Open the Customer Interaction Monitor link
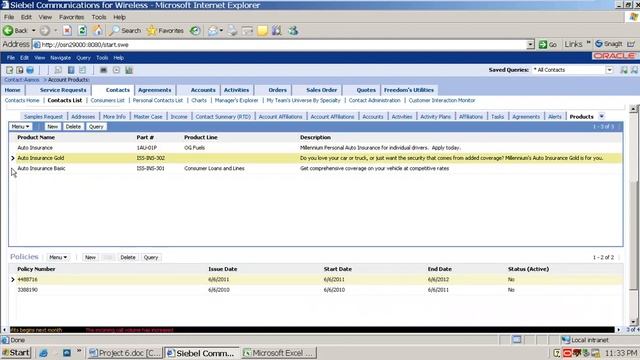 coord(442,100)
